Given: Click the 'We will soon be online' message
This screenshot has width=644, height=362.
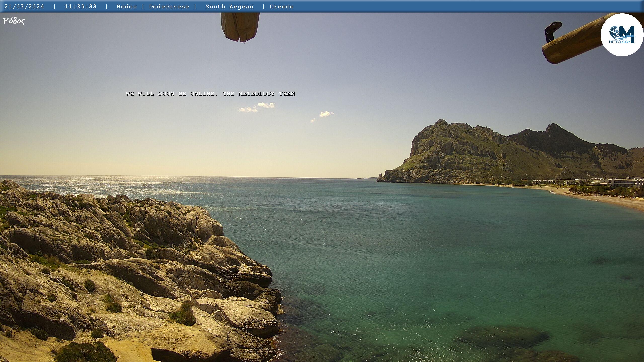Looking at the screenshot, I should pyautogui.click(x=210, y=94).
